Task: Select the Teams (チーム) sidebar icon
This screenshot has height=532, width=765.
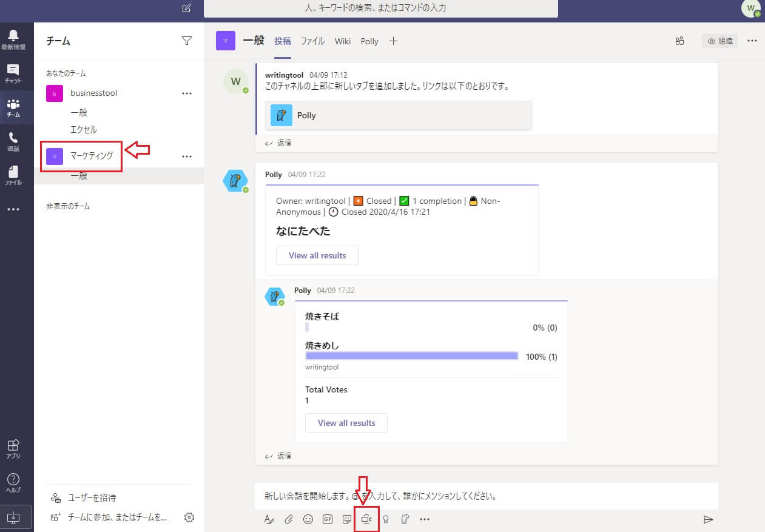Action: click(13, 107)
